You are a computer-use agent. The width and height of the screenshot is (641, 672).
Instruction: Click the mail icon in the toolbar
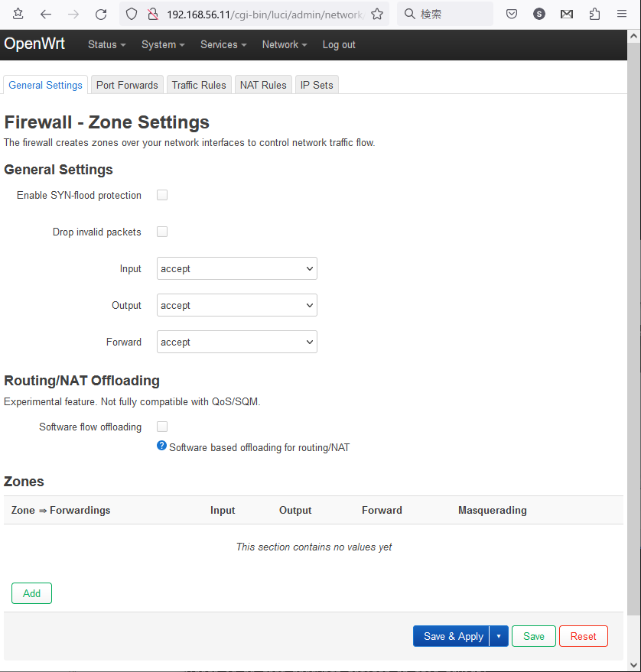tap(567, 14)
